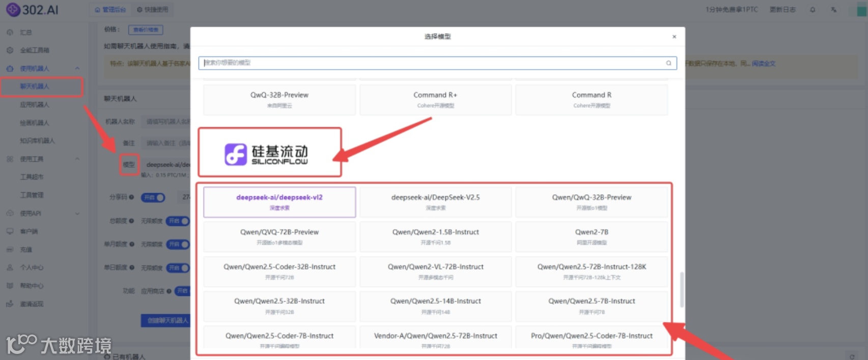The image size is (868, 360).
Task: Collapse the 使用机器人 menu chevron
Action: pyautogui.click(x=77, y=69)
